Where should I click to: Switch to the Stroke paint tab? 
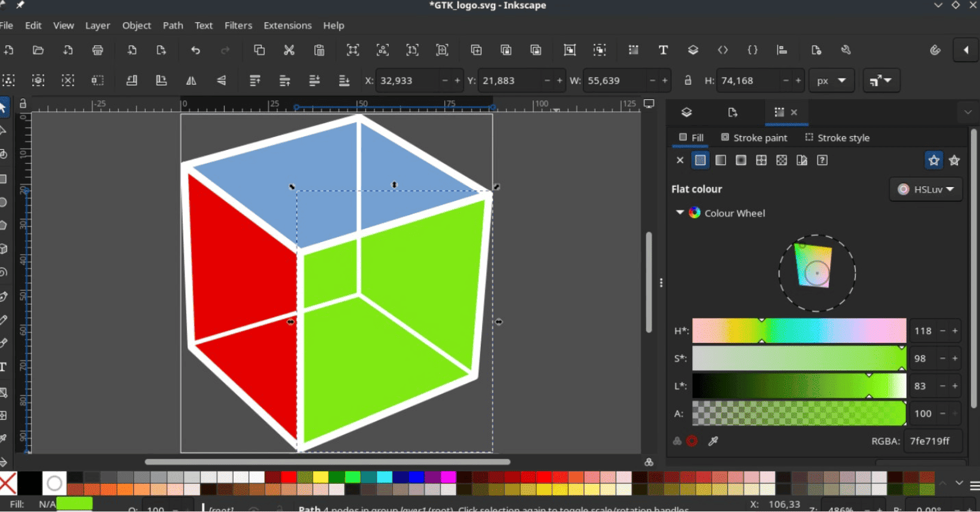[754, 138]
